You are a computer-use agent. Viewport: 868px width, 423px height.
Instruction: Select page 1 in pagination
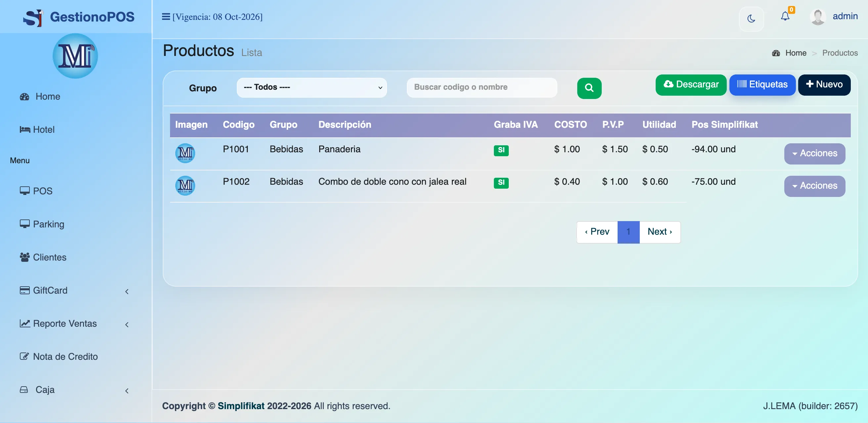click(x=629, y=232)
